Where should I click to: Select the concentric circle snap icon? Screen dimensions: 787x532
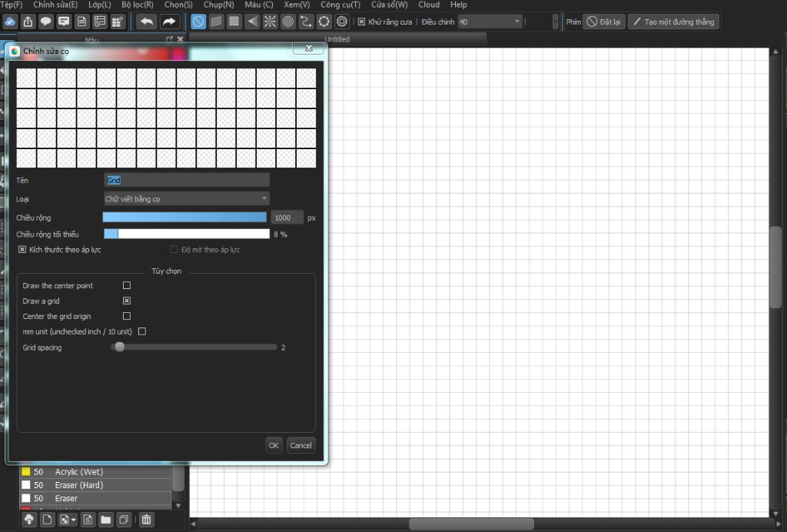point(288,22)
